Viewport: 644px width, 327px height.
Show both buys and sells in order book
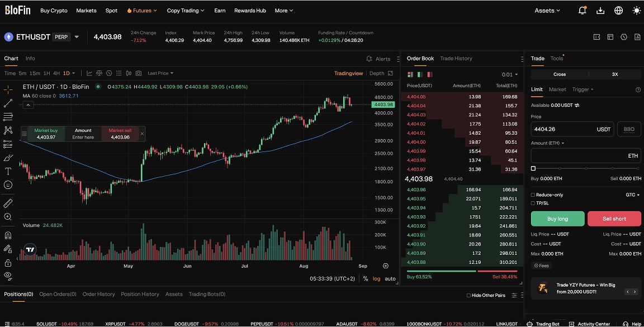(x=410, y=74)
